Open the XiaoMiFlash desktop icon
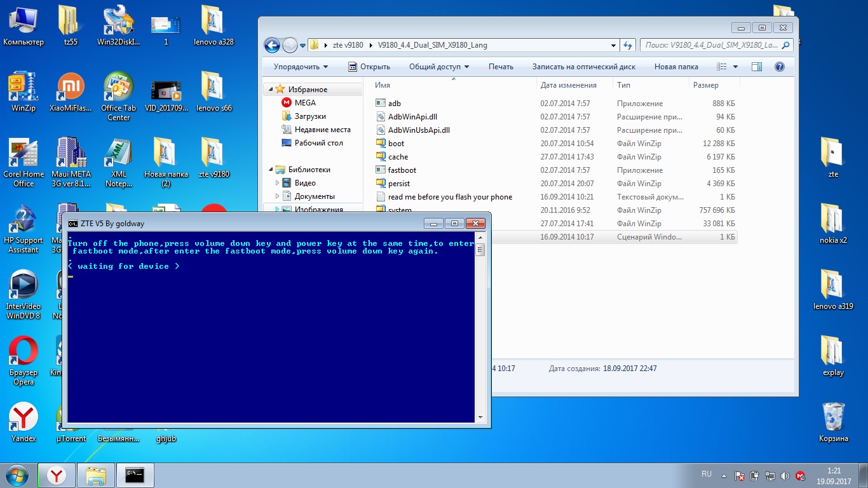 point(71,87)
